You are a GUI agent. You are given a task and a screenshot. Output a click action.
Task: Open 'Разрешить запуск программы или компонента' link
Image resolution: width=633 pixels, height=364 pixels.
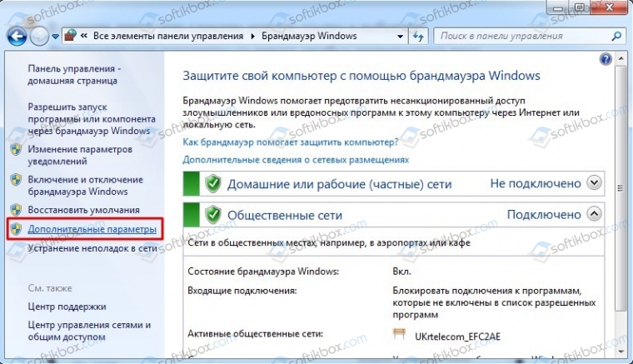92,118
